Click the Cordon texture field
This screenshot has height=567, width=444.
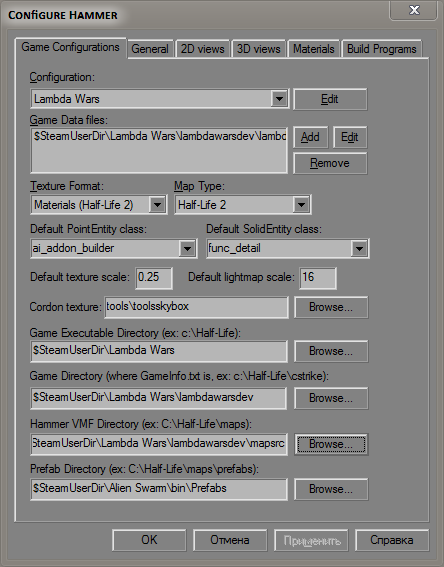196,307
